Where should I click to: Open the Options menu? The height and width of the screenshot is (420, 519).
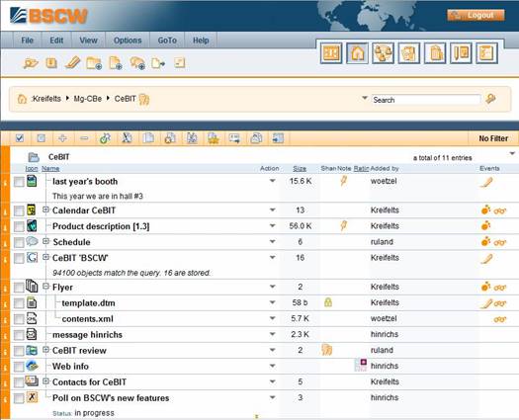click(128, 41)
